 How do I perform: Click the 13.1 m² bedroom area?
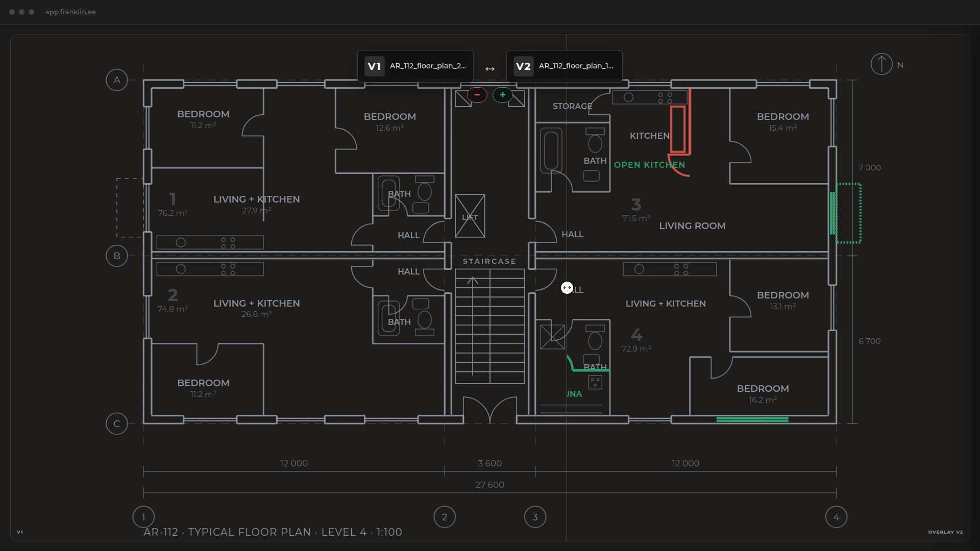pyautogui.click(x=783, y=307)
